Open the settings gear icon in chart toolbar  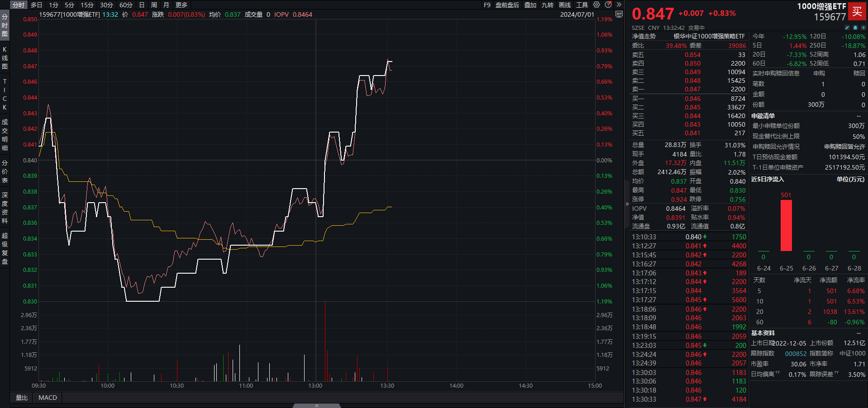point(596,5)
